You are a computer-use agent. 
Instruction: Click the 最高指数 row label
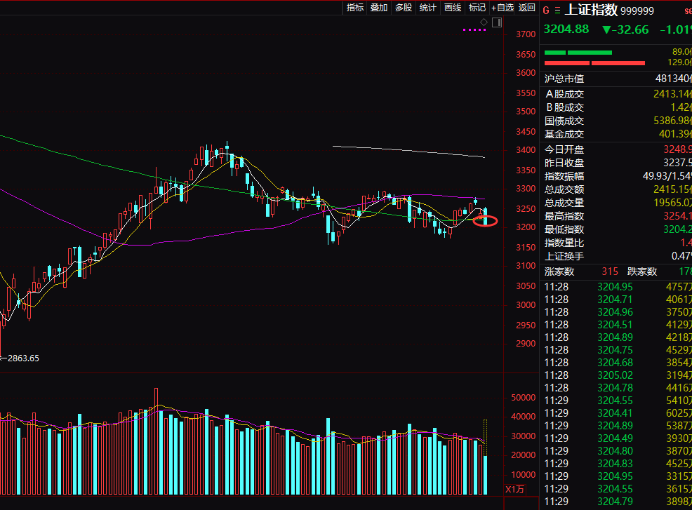click(564, 216)
